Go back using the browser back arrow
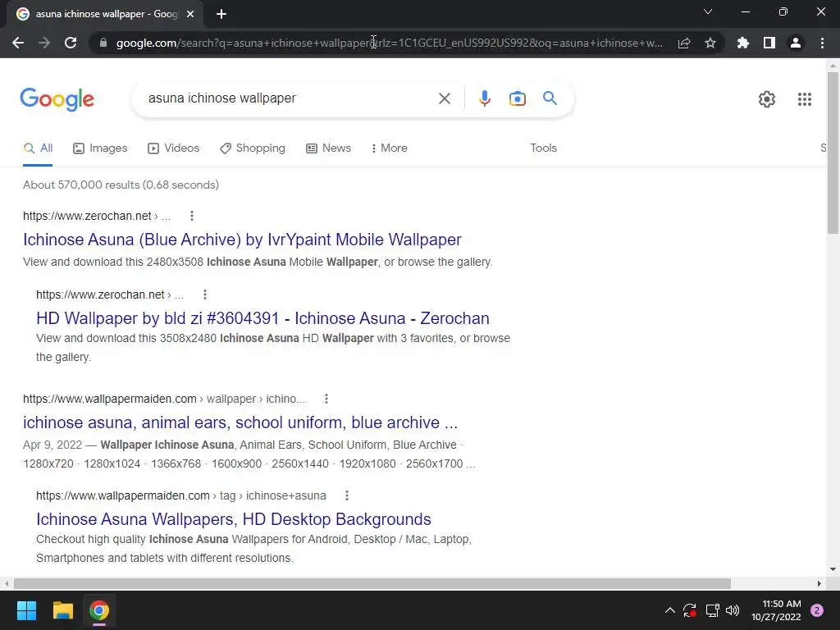The width and height of the screenshot is (840, 630). pyautogui.click(x=18, y=43)
